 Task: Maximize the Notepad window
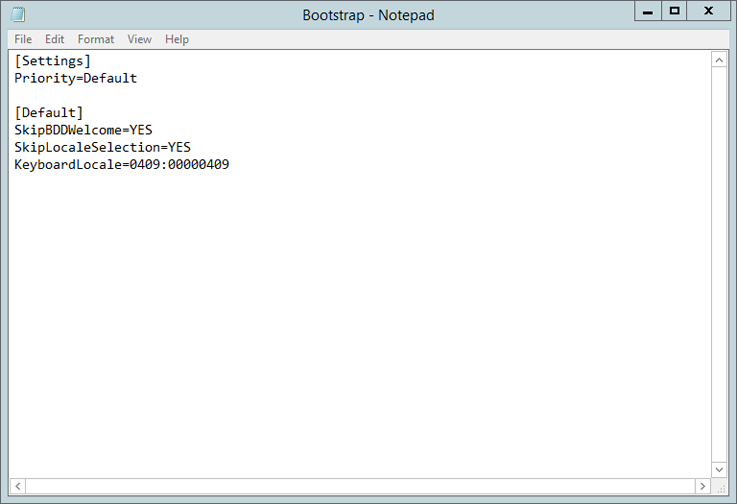(x=674, y=11)
